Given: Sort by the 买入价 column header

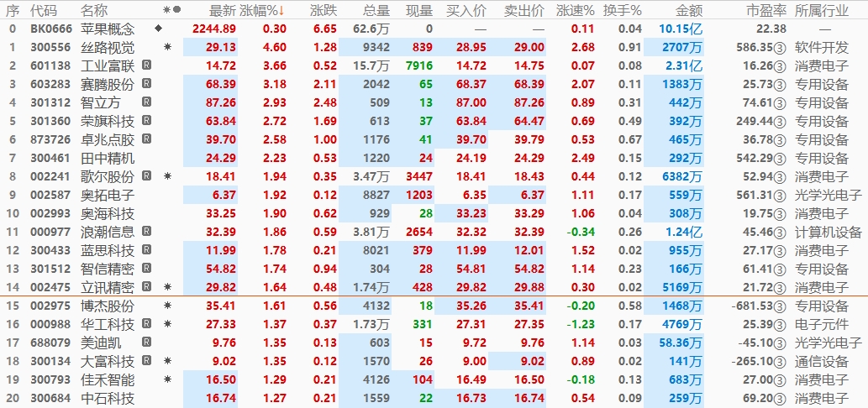Looking at the screenshot, I should point(466,10).
